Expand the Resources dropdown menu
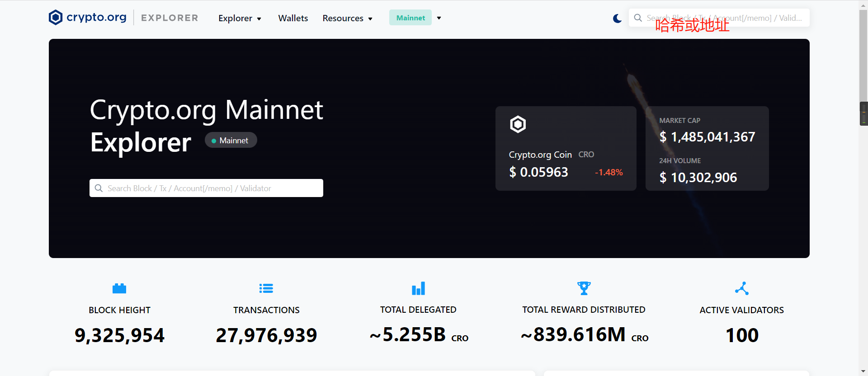Viewport: 868px width, 376px height. point(347,18)
